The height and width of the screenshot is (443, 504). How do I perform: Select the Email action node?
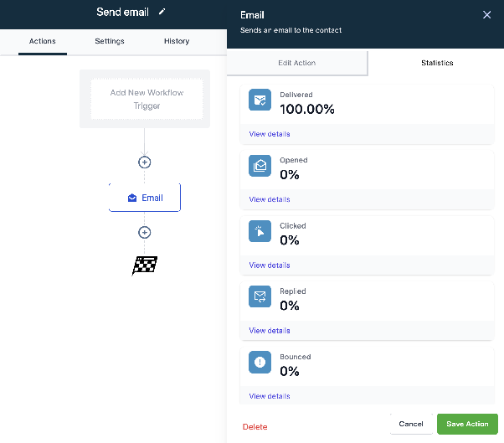[x=145, y=198]
